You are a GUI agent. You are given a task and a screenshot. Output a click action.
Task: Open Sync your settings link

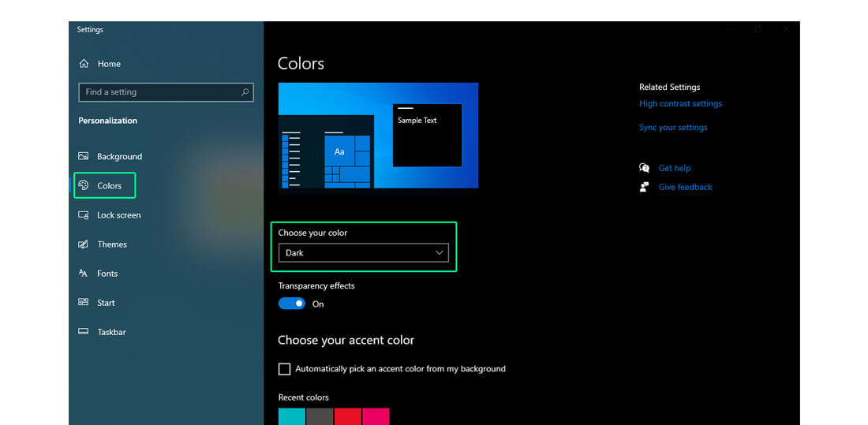(x=673, y=127)
